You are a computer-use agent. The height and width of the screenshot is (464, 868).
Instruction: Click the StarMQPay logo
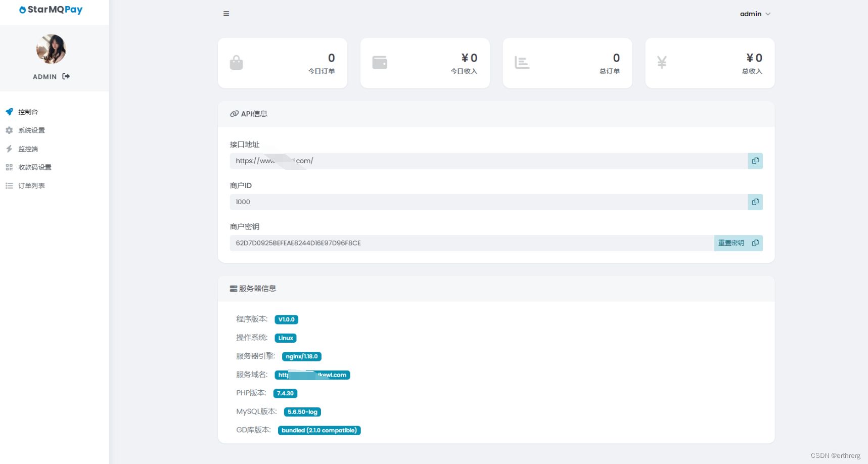pos(51,9)
